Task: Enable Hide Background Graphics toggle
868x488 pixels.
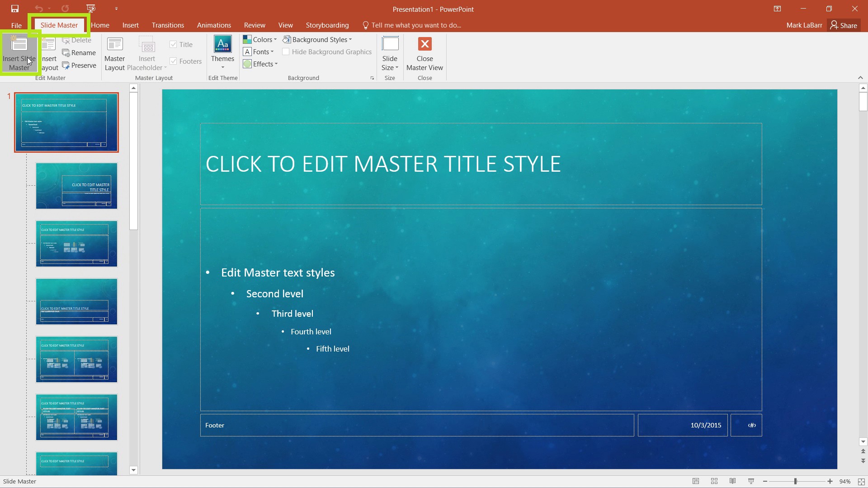Action: click(286, 52)
